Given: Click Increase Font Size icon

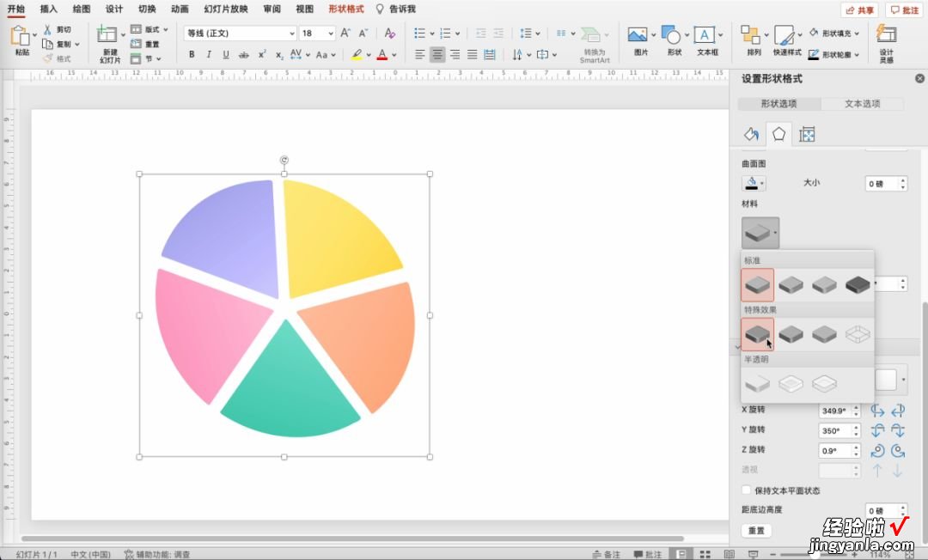Looking at the screenshot, I should tap(345, 33).
